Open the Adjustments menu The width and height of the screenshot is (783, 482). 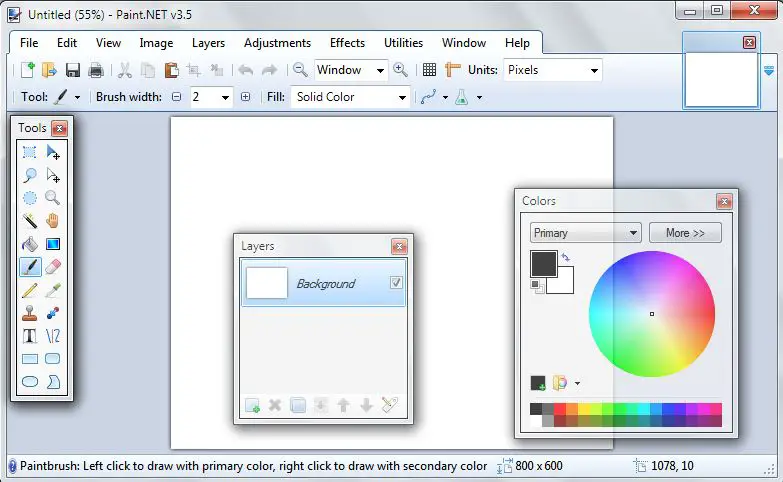click(277, 43)
